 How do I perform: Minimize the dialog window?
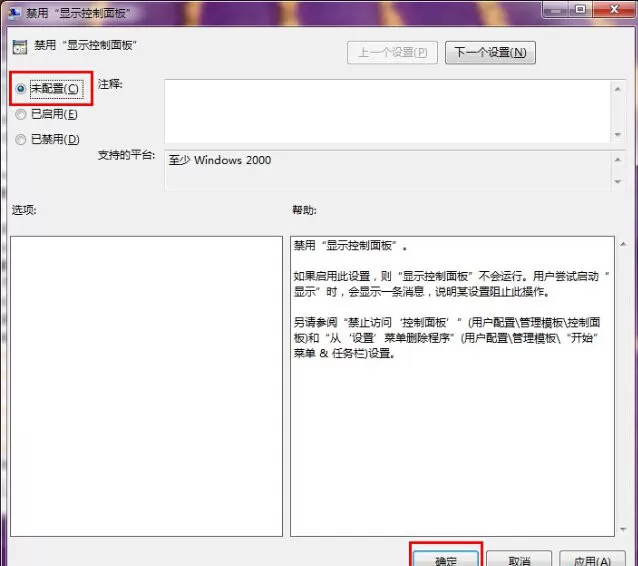point(555,9)
